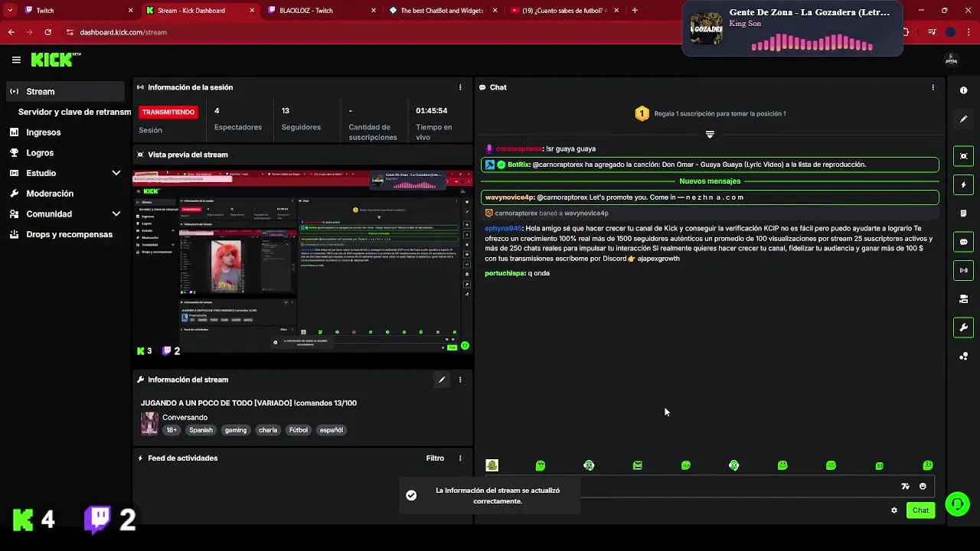Viewport: 980px width, 551px height.
Task: Click the Nuevos mensajes divider label
Action: coord(710,181)
